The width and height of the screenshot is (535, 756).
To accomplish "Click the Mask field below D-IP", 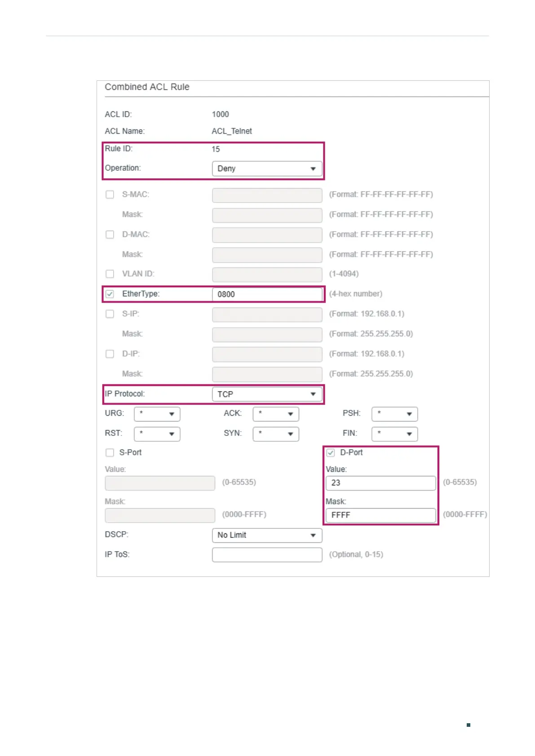I will point(267,374).
